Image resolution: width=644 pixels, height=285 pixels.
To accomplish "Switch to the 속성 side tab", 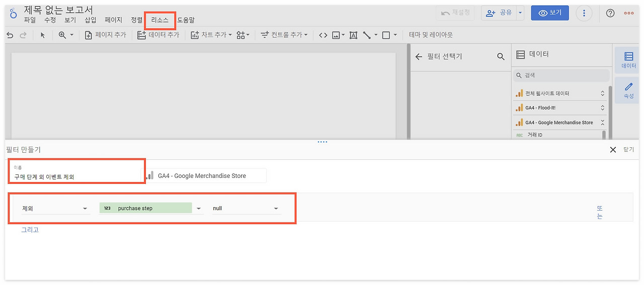I will coord(628,90).
